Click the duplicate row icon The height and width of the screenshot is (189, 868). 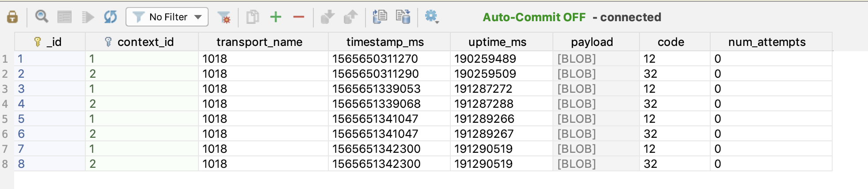pyautogui.click(x=253, y=17)
